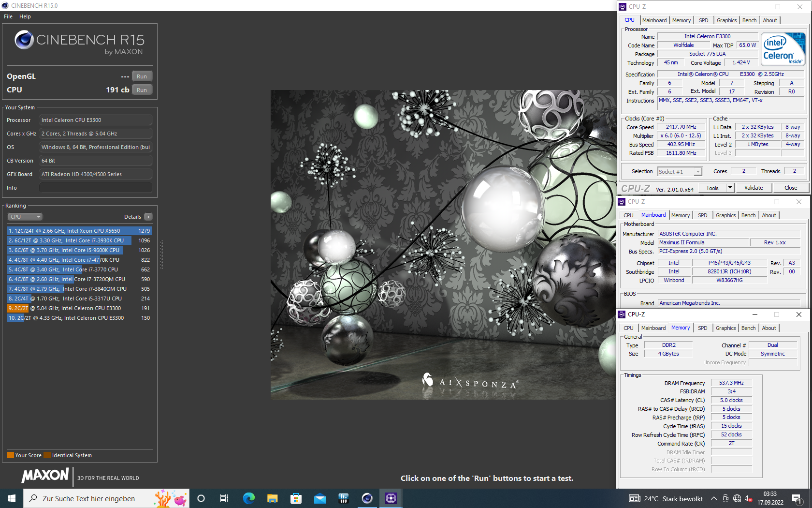Open CPU tab in bottom CPU-Z Memory window
812x508 pixels.
(x=628, y=328)
